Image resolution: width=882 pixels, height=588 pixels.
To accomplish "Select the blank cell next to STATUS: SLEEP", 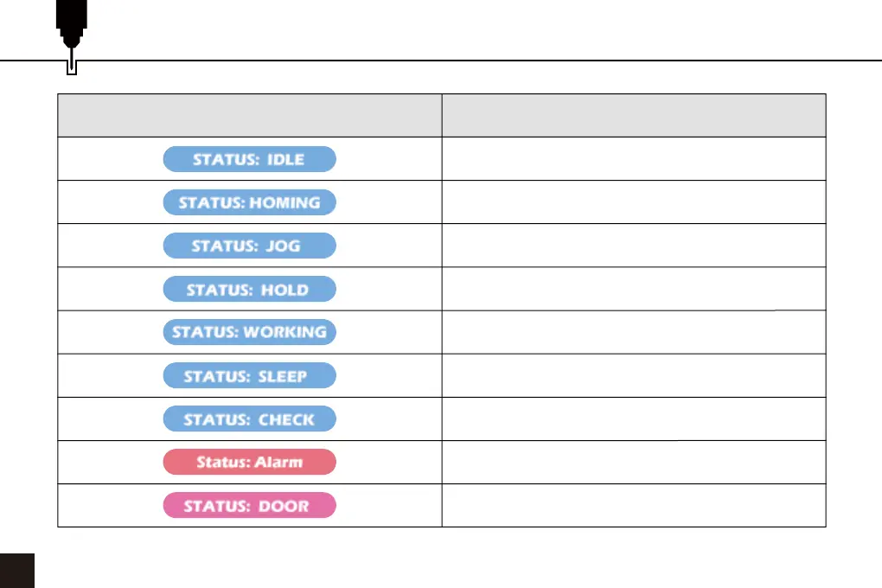I will click(633, 376).
